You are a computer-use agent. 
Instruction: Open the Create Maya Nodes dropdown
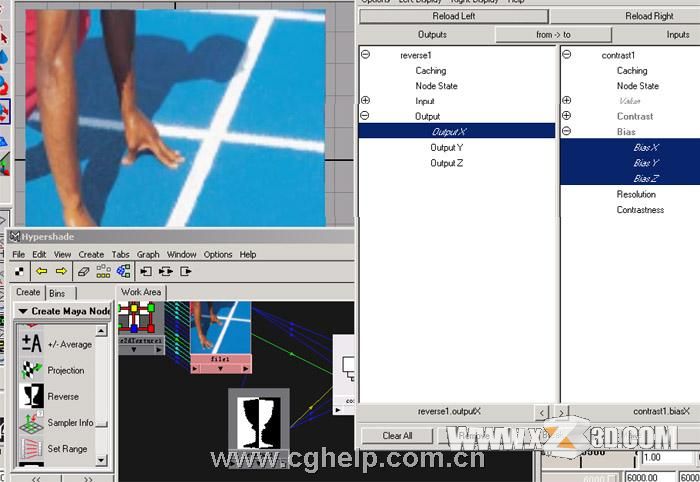[63, 311]
